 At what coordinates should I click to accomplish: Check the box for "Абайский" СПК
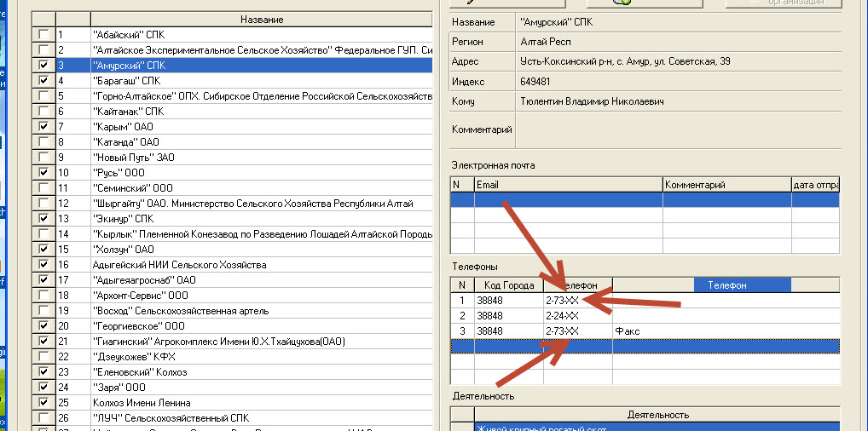(x=43, y=35)
